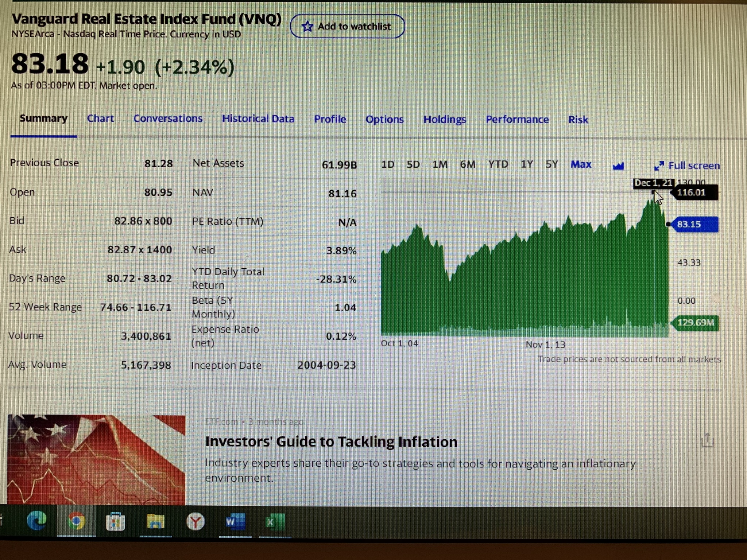Switch to Google Chrome in the taskbar
Viewport: 747px width, 560px height.
point(76,521)
